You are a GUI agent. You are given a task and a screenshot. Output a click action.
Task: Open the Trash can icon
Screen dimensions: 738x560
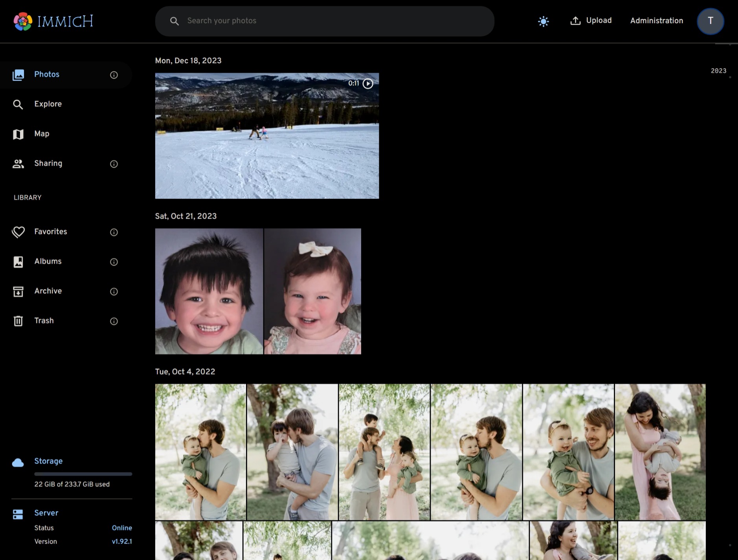[18, 321]
